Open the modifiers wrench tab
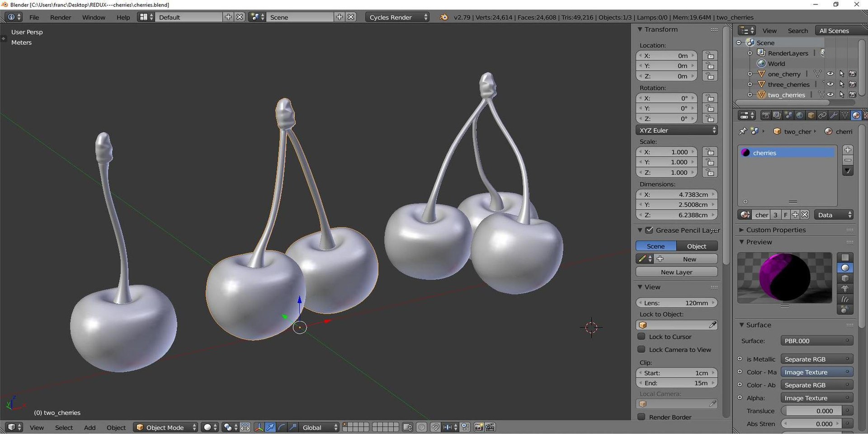The height and width of the screenshot is (434, 868). [x=834, y=115]
